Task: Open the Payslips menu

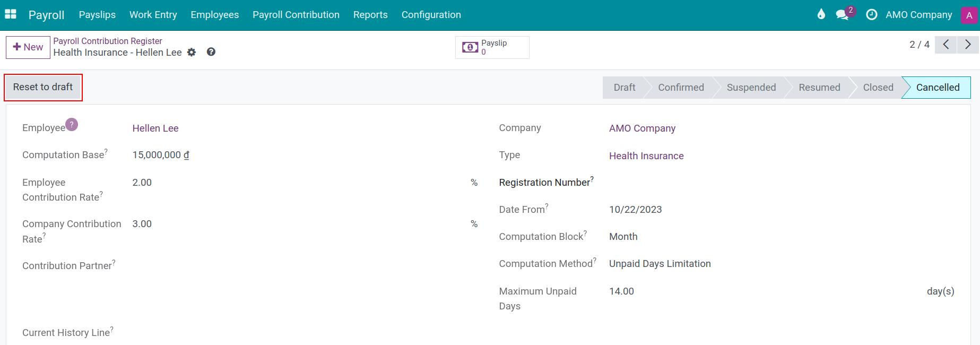Action: 97,15
